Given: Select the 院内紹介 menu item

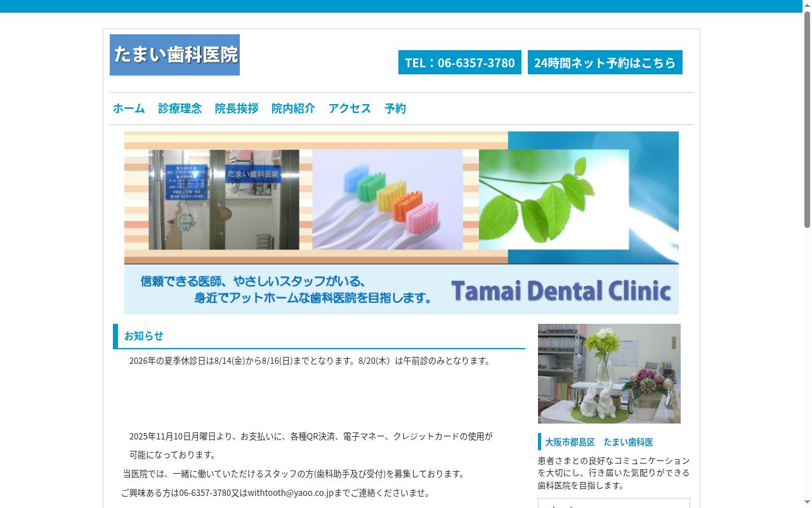Looking at the screenshot, I should [x=293, y=109].
